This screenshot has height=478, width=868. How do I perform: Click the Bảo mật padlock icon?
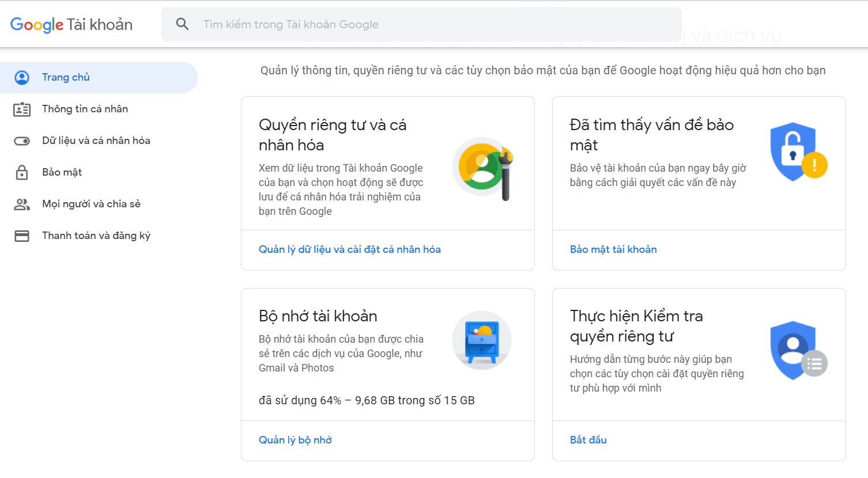(22, 172)
